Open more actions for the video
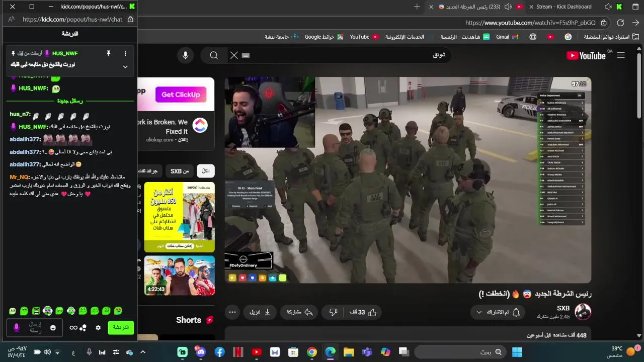Screen dimensions: 644x362 tap(232, 312)
